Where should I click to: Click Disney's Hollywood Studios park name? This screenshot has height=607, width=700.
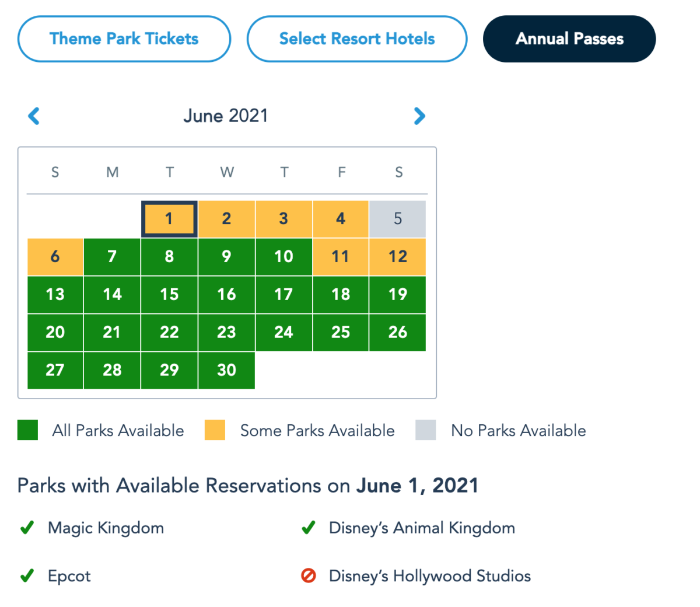coord(430,576)
